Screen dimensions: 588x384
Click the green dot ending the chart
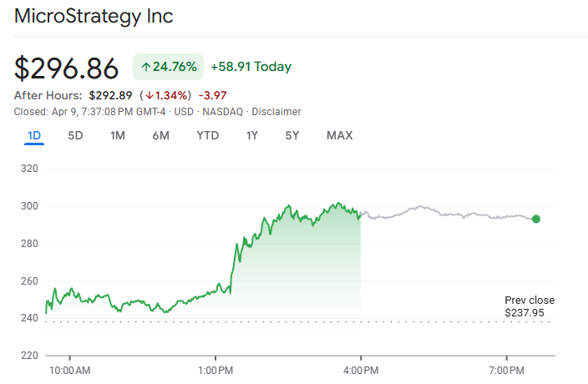[536, 219]
